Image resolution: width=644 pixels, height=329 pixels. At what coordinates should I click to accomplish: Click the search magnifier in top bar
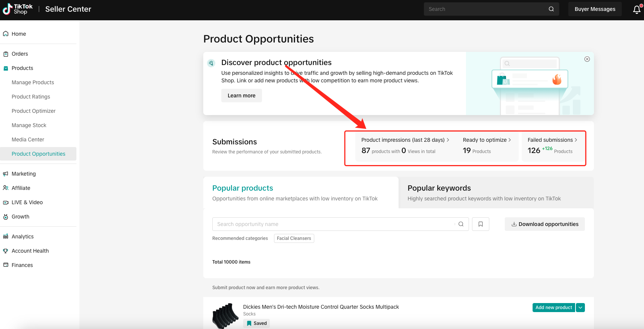(551, 9)
